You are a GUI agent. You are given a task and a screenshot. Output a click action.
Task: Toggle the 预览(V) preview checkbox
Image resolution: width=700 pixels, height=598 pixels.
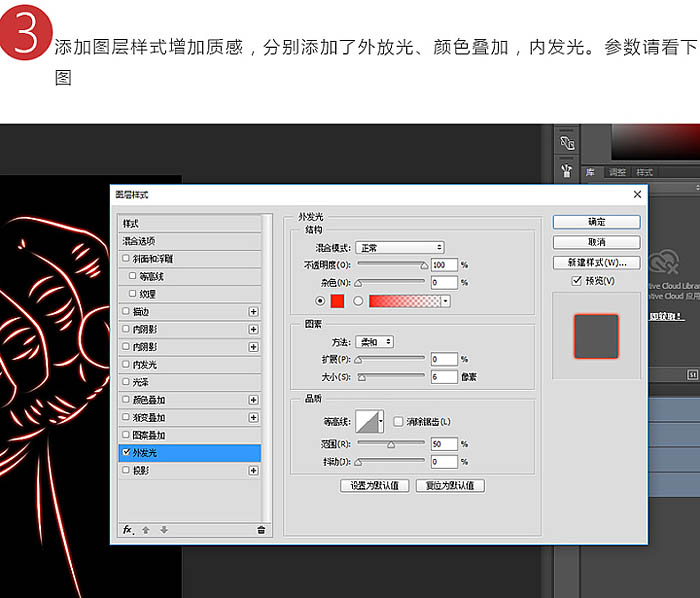[x=576, y=281]
